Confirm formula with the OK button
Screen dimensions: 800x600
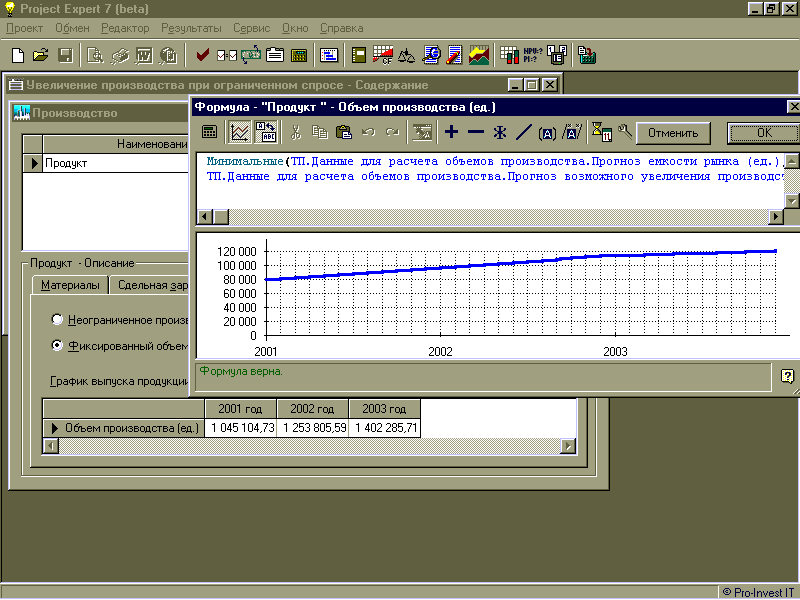[x=763, y=133]
